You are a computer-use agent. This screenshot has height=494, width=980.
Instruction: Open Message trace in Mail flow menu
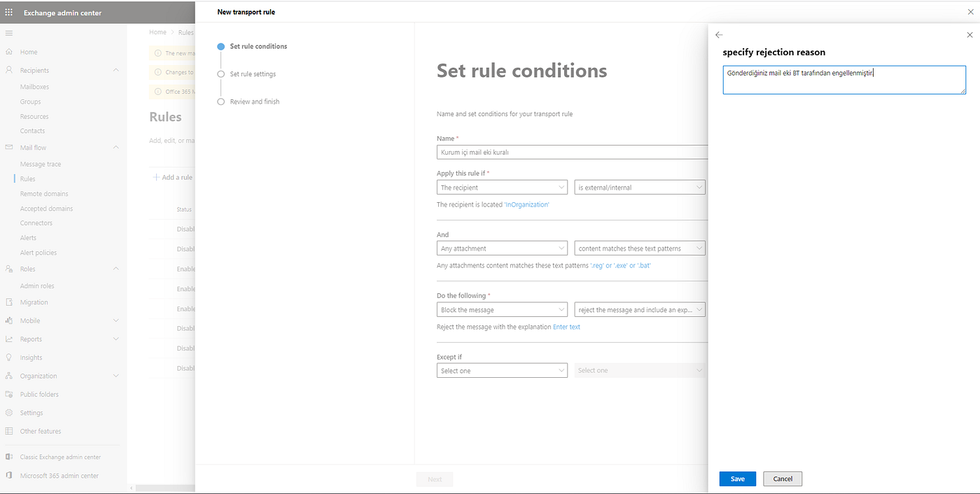(41, 164)
